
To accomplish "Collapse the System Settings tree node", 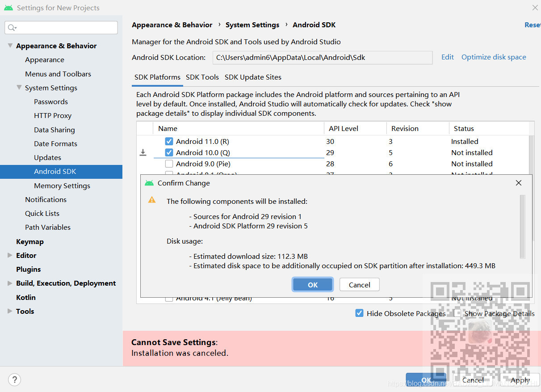I will click(x=19, y=88).
